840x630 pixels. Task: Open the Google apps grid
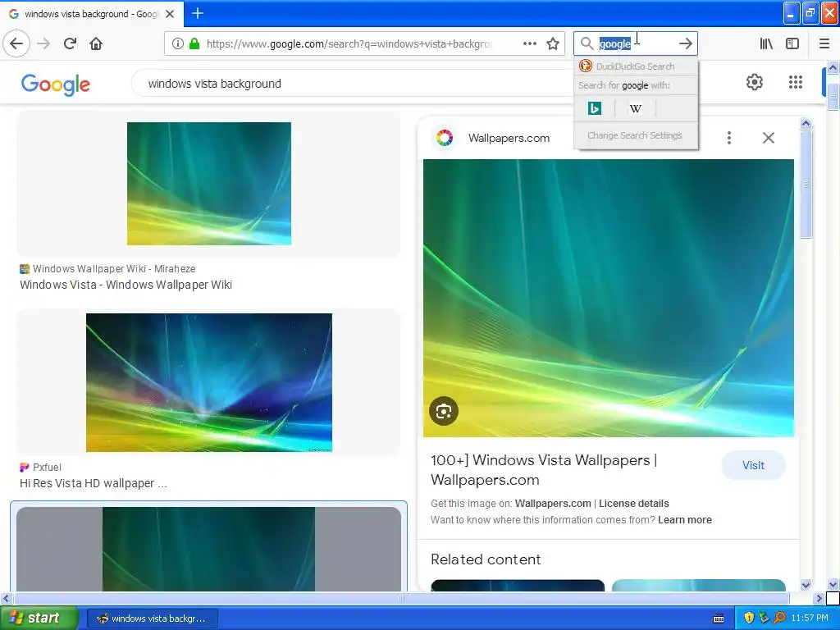[796, 82]
